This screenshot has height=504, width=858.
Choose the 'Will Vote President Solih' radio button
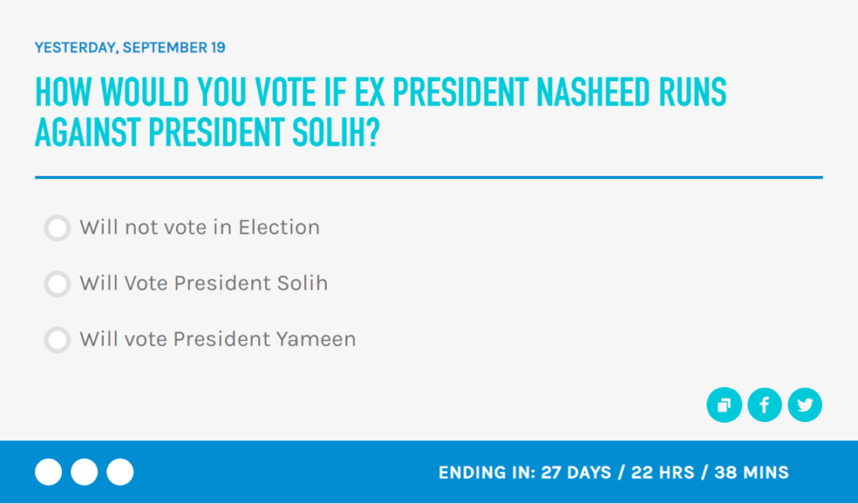pos(57,284)
